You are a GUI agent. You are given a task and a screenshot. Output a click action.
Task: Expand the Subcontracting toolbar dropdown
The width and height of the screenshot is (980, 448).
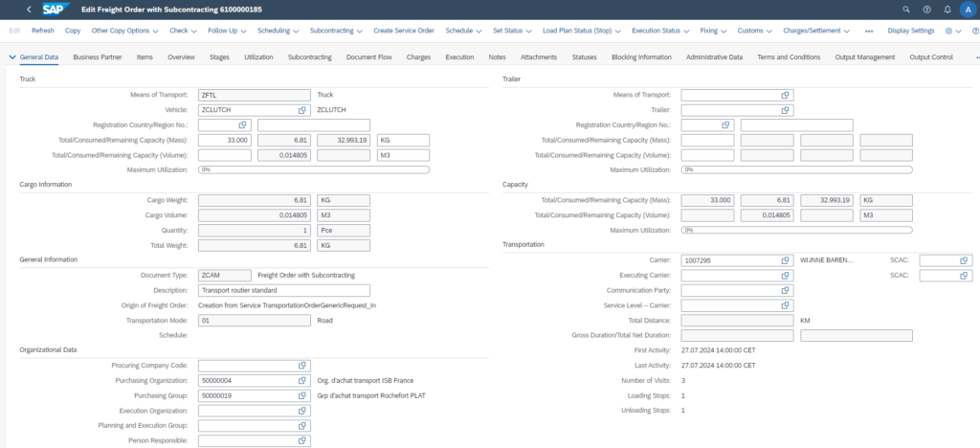tap(337, 31)
